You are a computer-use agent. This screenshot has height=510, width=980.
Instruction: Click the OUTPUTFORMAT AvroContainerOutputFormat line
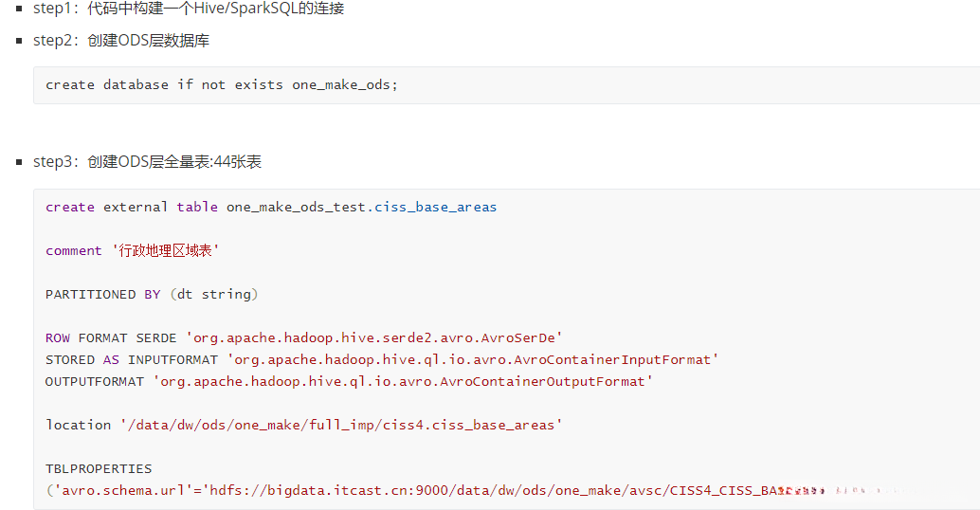pos(349,382)
